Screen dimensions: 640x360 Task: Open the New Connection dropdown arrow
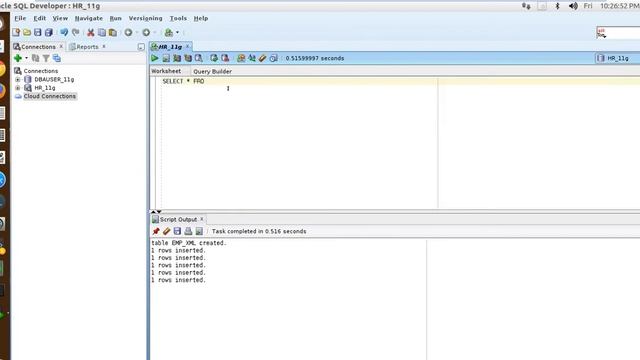(27, 58)
